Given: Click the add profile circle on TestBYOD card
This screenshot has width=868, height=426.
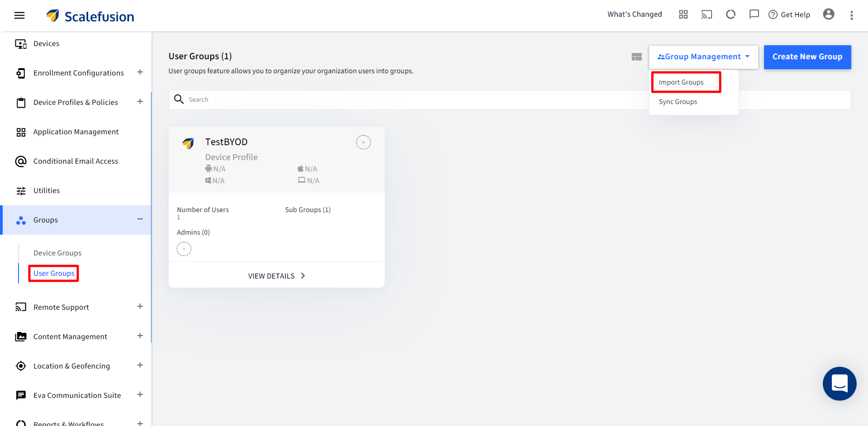Looking at the screenshot, I should pos(363,142).
